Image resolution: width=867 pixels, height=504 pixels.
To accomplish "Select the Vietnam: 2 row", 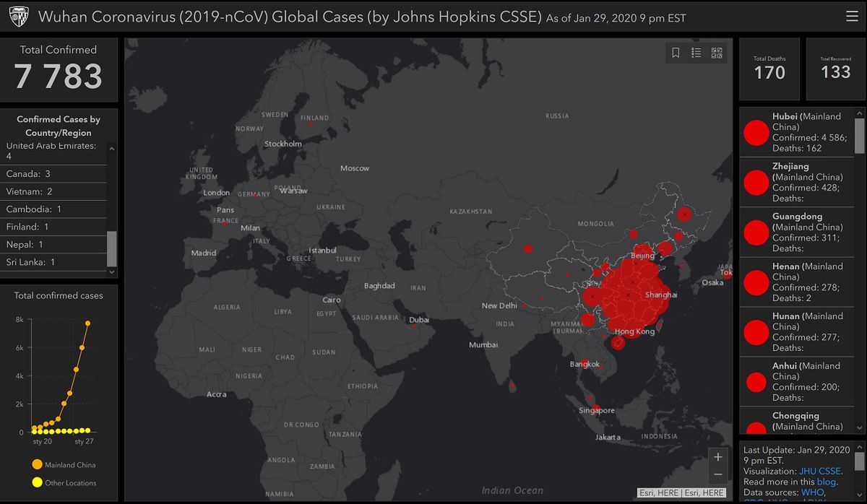I will click(53, 191).
